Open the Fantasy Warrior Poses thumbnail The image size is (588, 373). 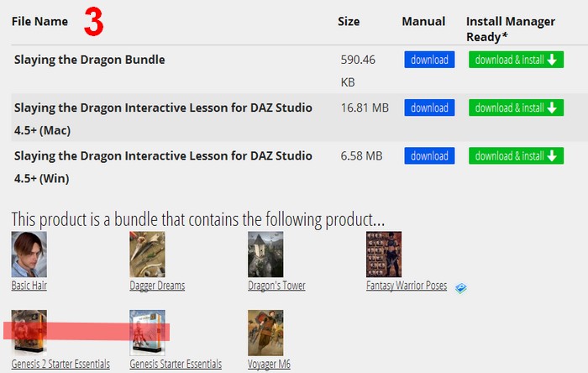pos(384,255)
